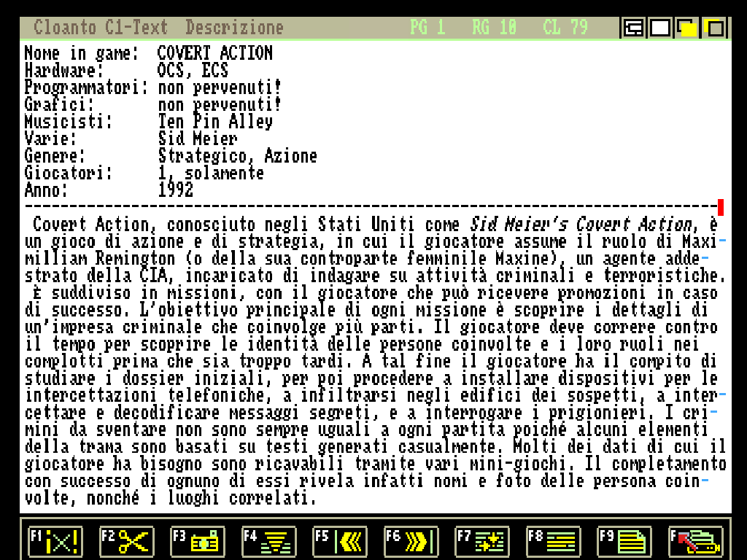Click the last toolbar icon with red arrow

point(696,542)
